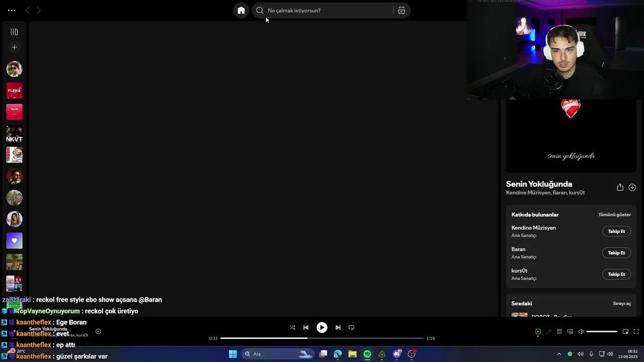Open File Explorer from taskbar
Image resolution: width=644 pixels, height=362 pixels.
(x=352, y=354)
